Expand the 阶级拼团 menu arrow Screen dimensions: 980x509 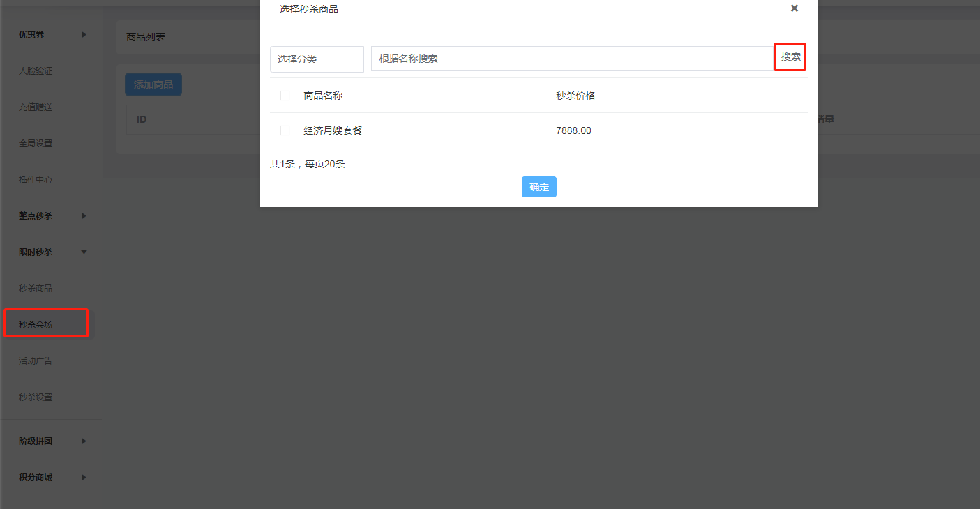(x=84, y=441)
